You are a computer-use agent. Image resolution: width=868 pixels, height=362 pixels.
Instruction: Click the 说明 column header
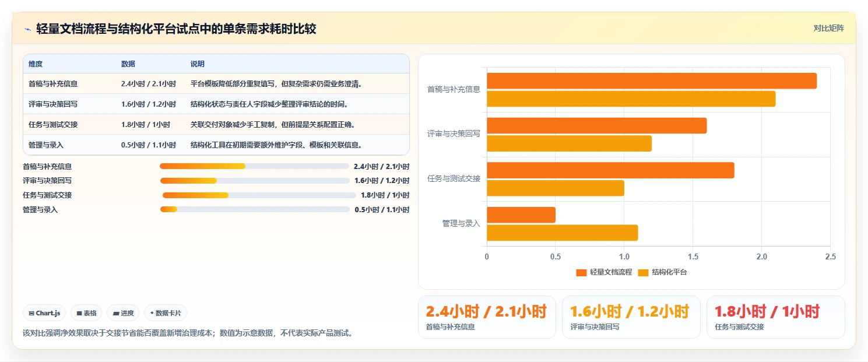coord(198,64)
